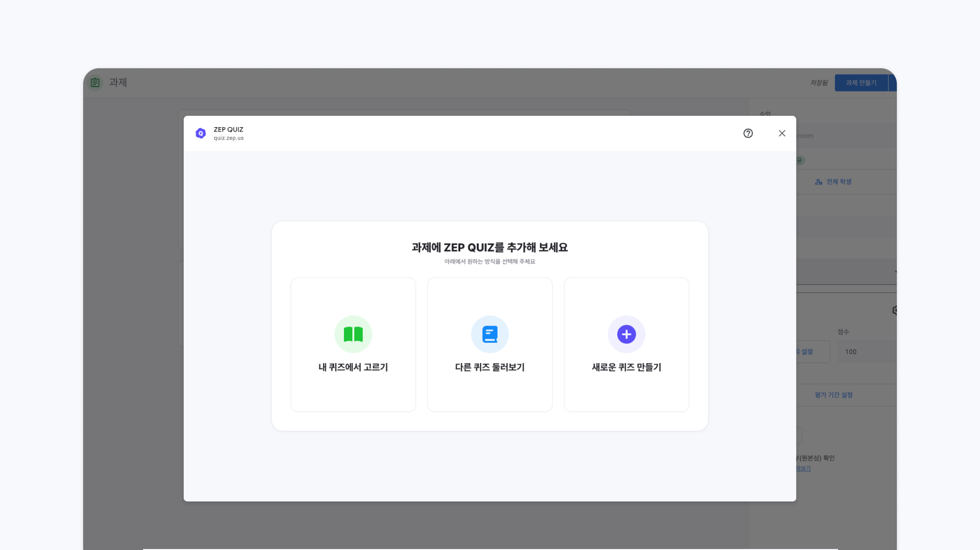Click the quiz.zep.us address text
The image size is (980, 550).
pos(229,138)
